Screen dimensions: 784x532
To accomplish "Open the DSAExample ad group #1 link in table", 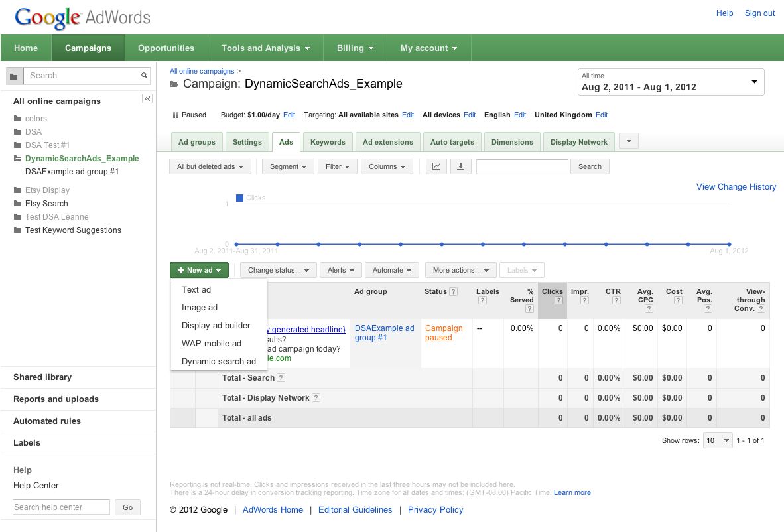I will tap(385, 333).
